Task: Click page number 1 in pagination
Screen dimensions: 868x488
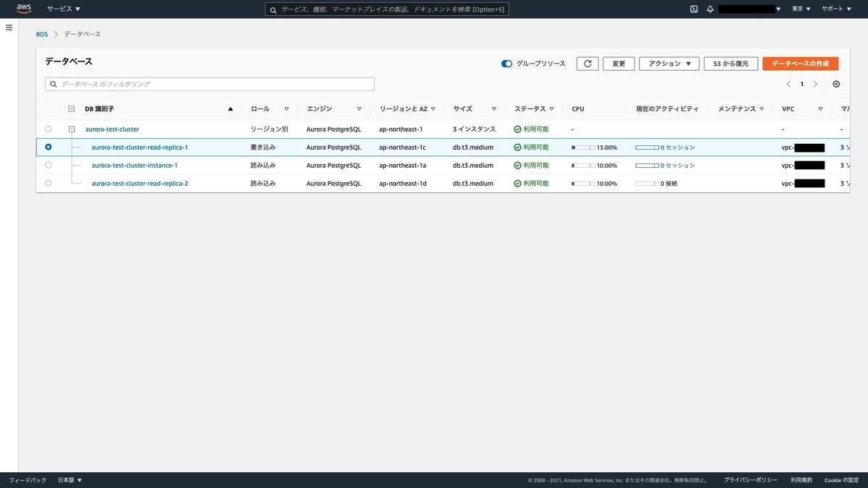Action: coord(801,84)
